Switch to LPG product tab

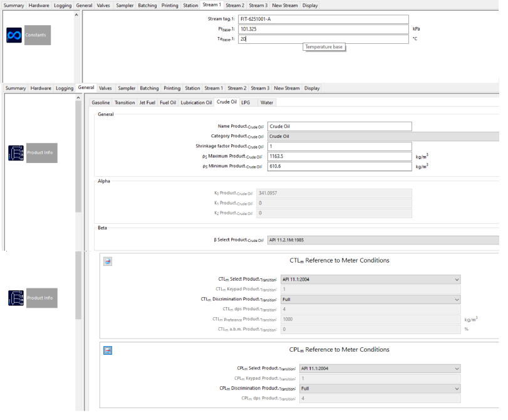[246, 102]
